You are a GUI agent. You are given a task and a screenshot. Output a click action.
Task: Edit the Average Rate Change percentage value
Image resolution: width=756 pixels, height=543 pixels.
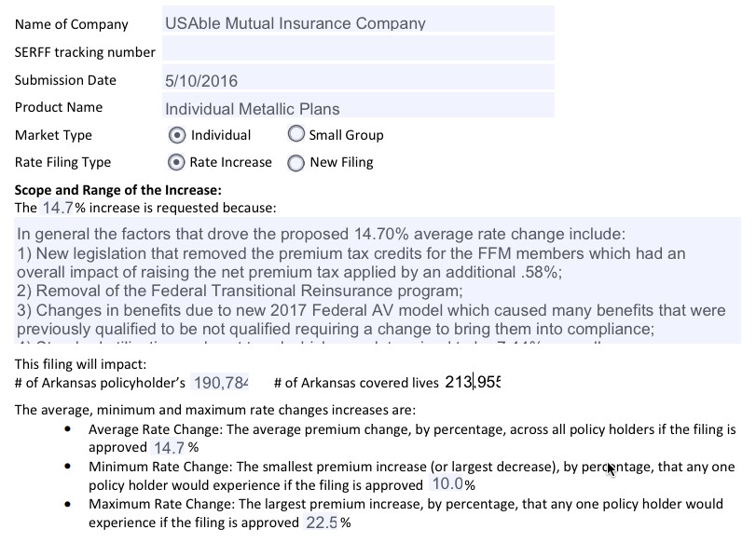pyautogui.click(x=170, y=448)
